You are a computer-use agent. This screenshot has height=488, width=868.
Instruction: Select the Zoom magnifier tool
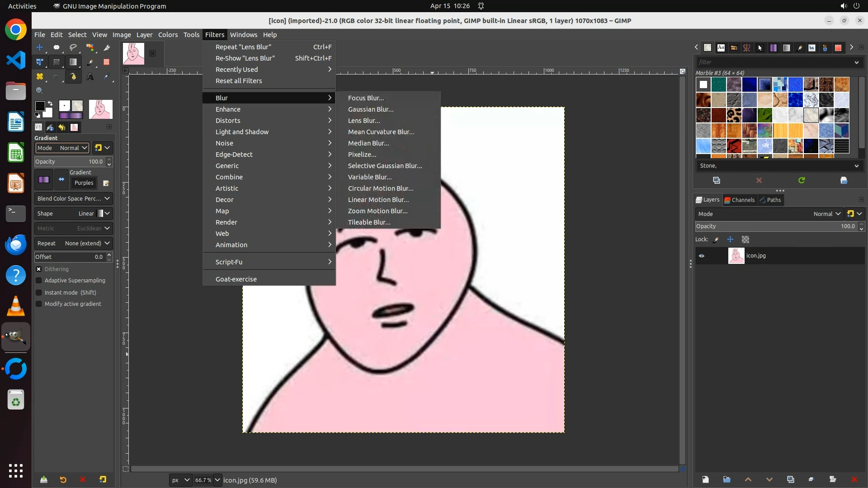(40, 91)
